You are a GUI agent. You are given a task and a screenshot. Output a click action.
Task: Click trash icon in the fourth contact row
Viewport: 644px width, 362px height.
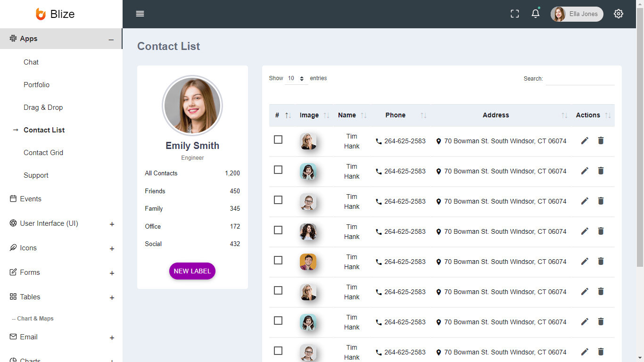pos(601,231)
